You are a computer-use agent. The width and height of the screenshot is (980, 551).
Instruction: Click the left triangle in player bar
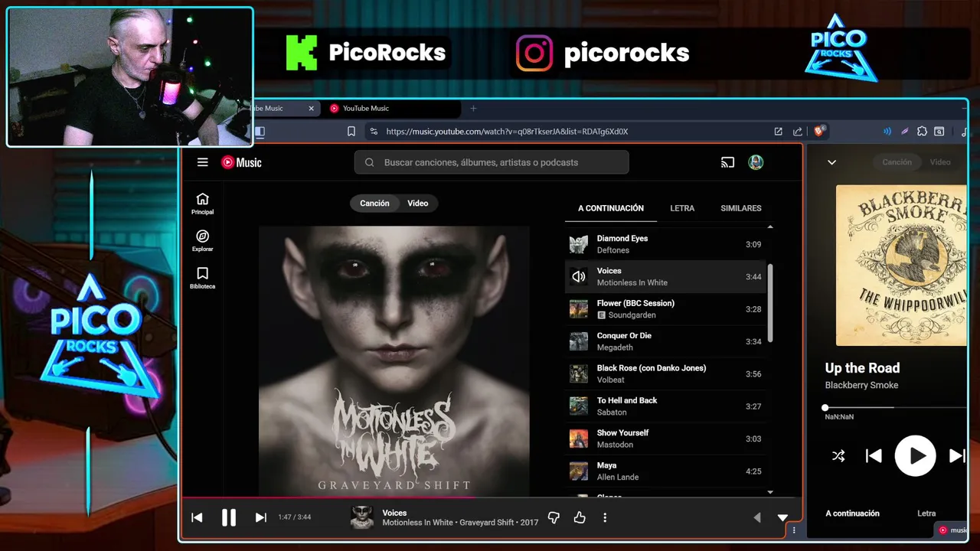tap(757, 518)
